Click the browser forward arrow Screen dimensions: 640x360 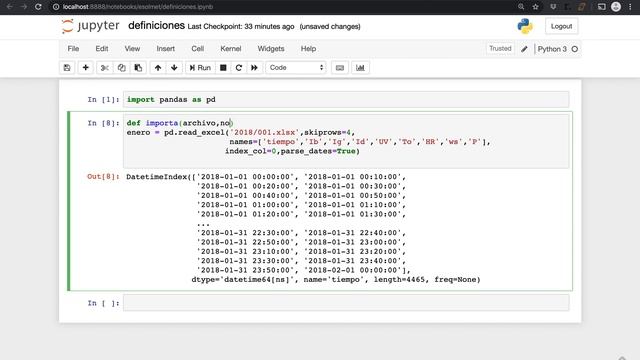[24, 7]
